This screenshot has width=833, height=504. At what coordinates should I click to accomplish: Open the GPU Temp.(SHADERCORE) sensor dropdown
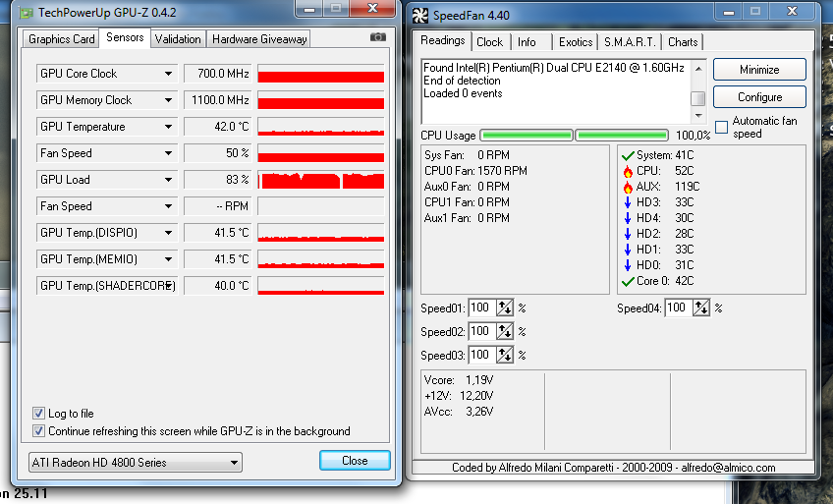coord(168,286)
